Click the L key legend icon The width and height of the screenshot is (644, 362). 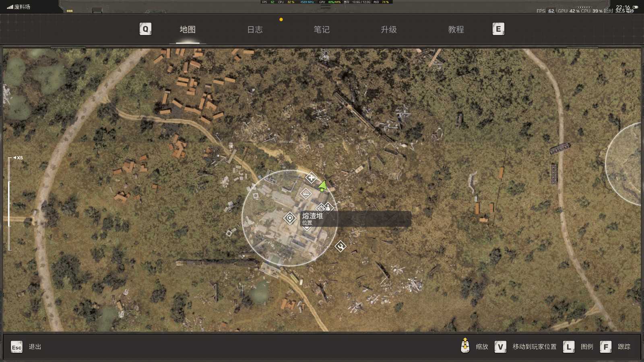click(x=568, y=347)
